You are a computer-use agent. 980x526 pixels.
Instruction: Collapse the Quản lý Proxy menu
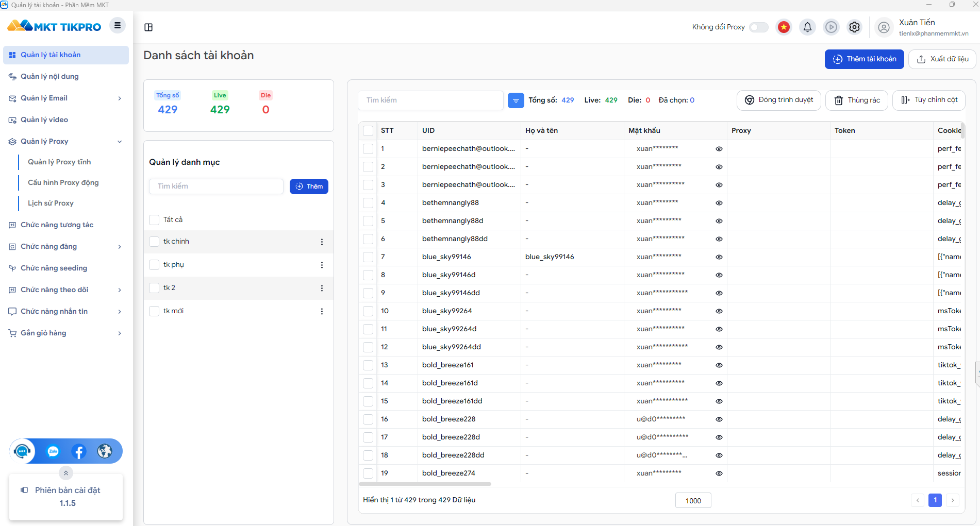tap(120, 142)
